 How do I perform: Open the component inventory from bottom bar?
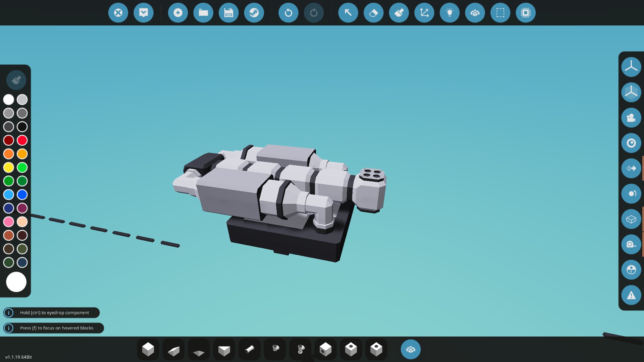(411, 349)
